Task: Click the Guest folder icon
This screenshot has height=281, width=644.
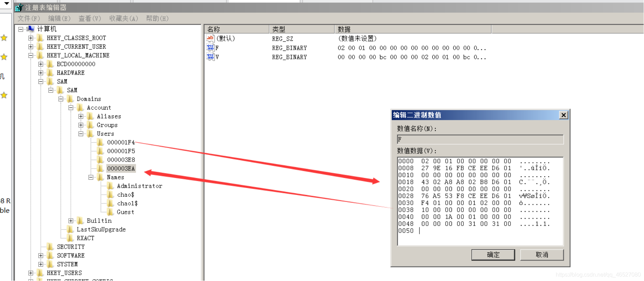Action: 111,212
